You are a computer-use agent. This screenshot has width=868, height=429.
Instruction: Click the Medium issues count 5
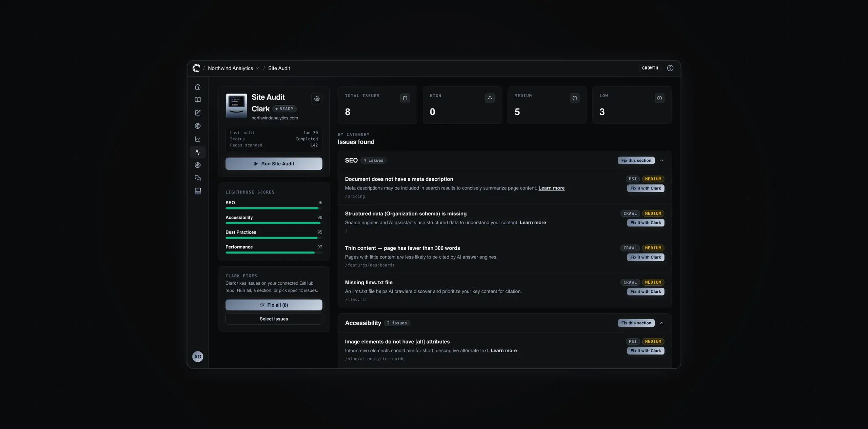click(x=517, y=112)
